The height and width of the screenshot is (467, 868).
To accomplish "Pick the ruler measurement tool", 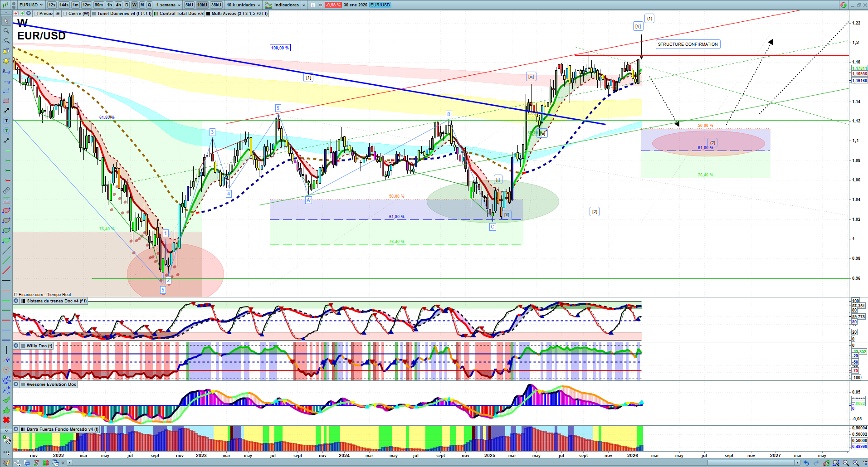I will click(6, 190).
